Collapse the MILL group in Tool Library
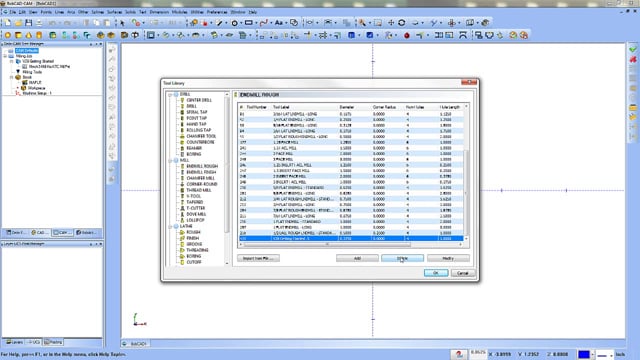This screenshot has height=360, width=640. click(171, 160)
